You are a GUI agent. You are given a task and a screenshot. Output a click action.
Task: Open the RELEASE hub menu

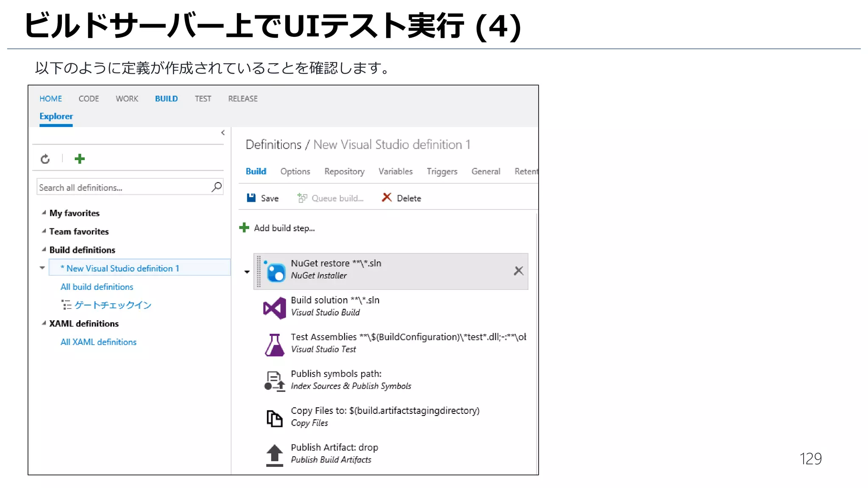click(242, 99)
